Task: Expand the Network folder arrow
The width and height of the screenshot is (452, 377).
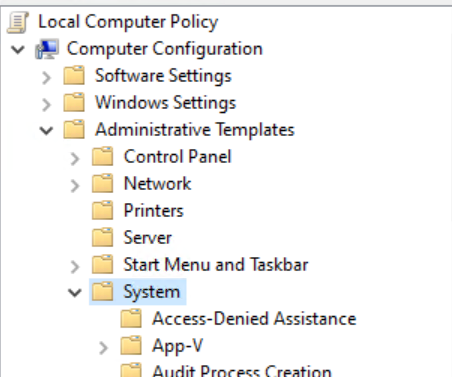Action: [x=75, y=186]
